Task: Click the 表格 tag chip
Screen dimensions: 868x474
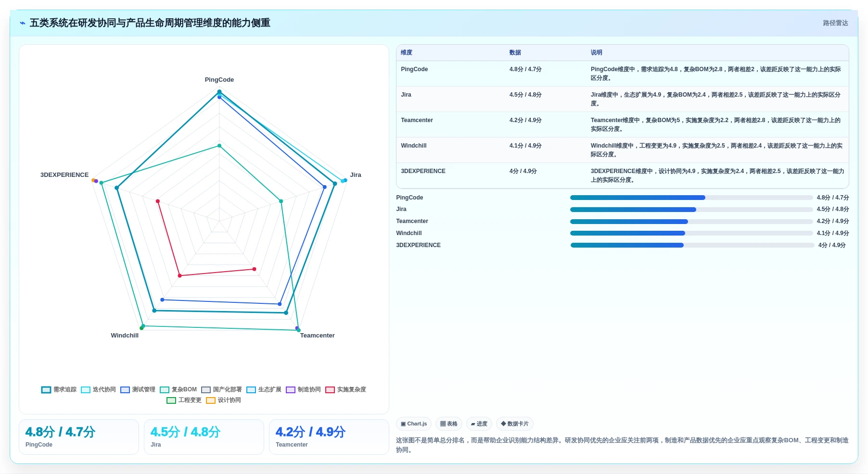Action: (449, 424)
